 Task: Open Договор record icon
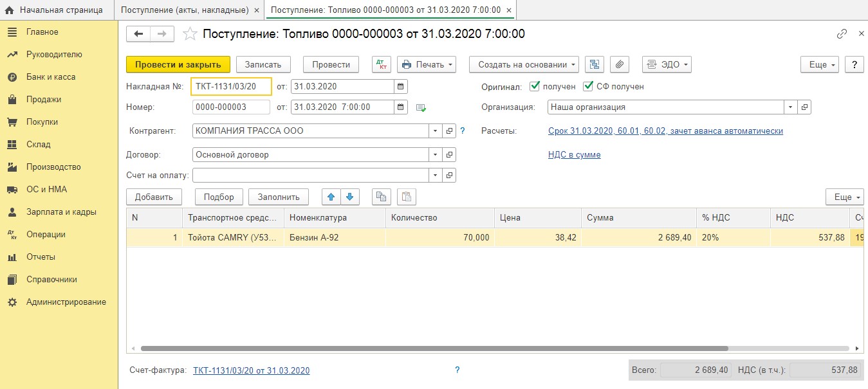(x=449, y=155)
